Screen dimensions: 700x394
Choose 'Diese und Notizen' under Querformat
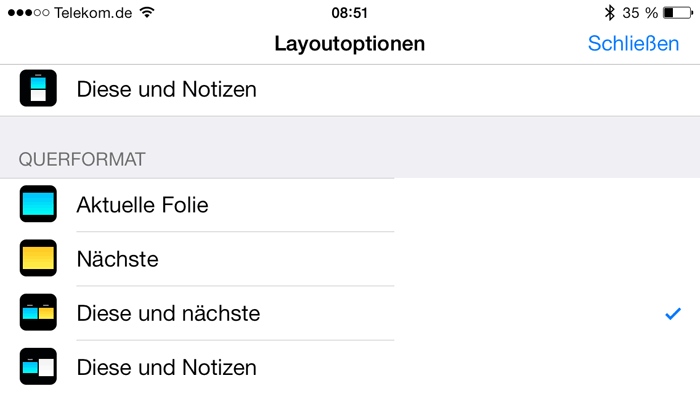[x=350, y=367]
